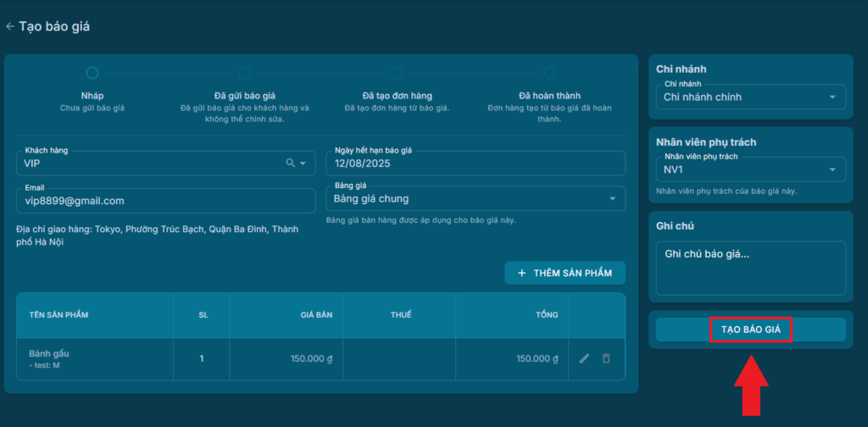
Task: Click inside the Ghi chú text area
Action: 750,268
